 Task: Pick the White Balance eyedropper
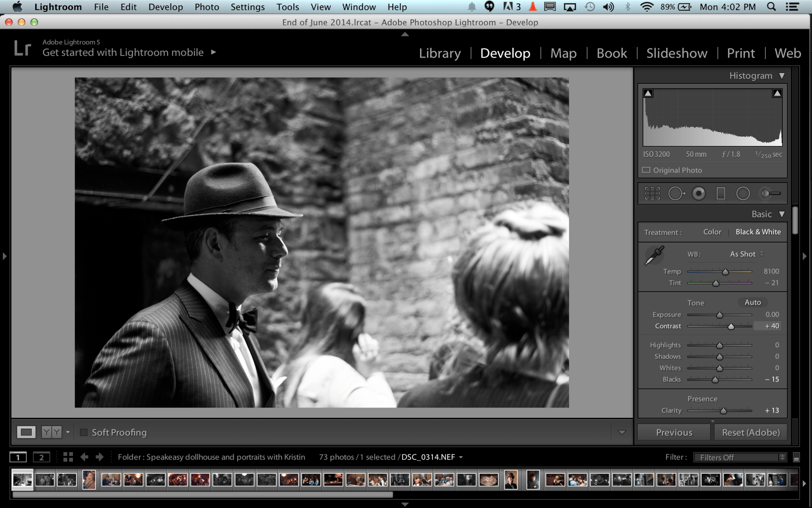654,256
